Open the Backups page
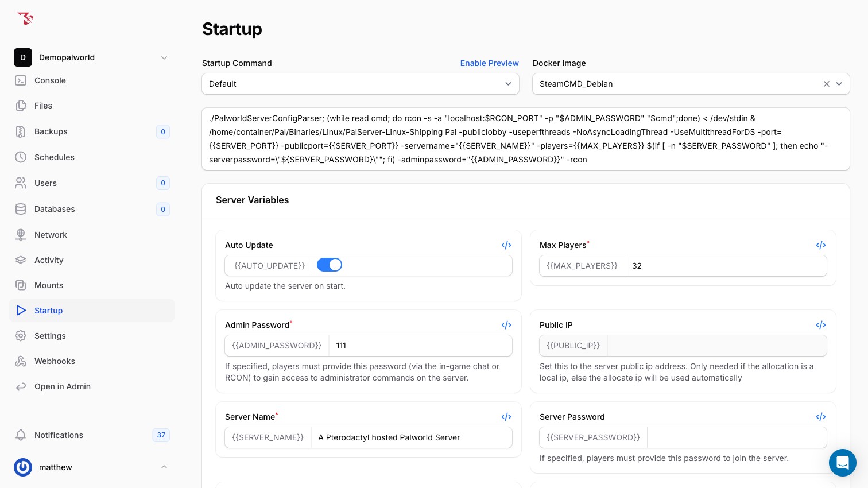 tap(92, 131)
